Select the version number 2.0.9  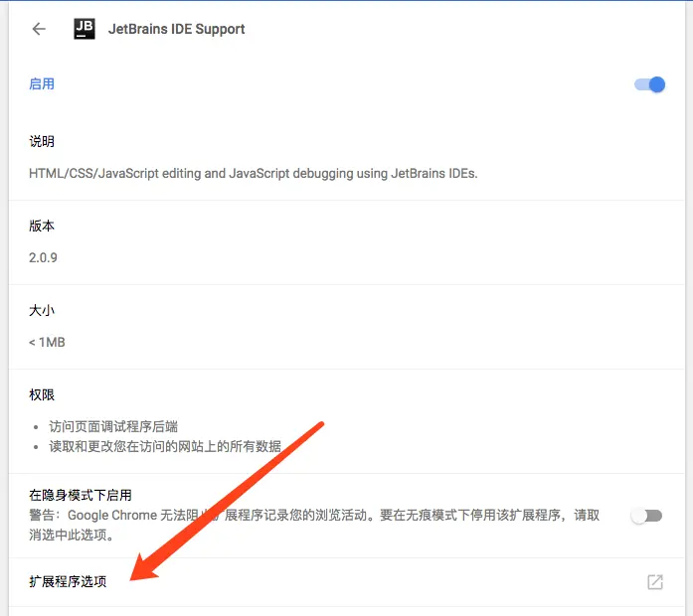click(x=43, y=257)
